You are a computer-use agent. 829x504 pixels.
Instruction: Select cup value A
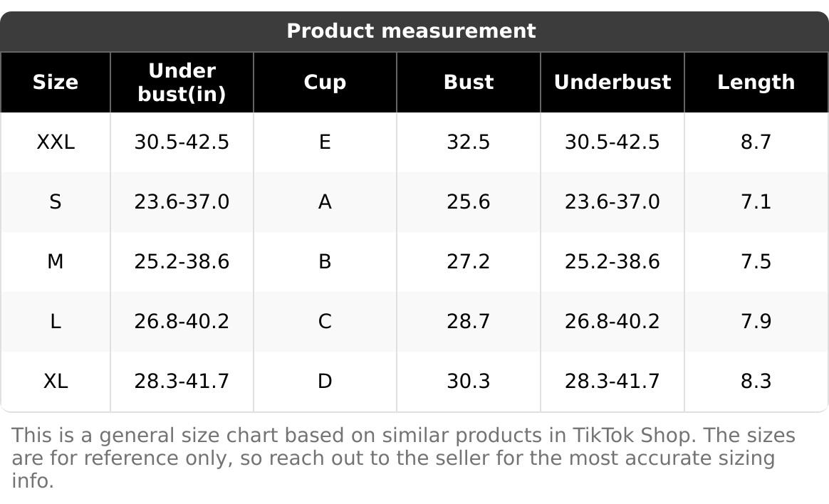[325, 202]
